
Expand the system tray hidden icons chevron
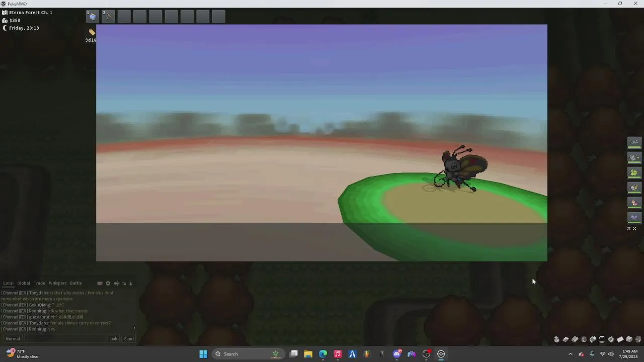(x=570, y=354)
